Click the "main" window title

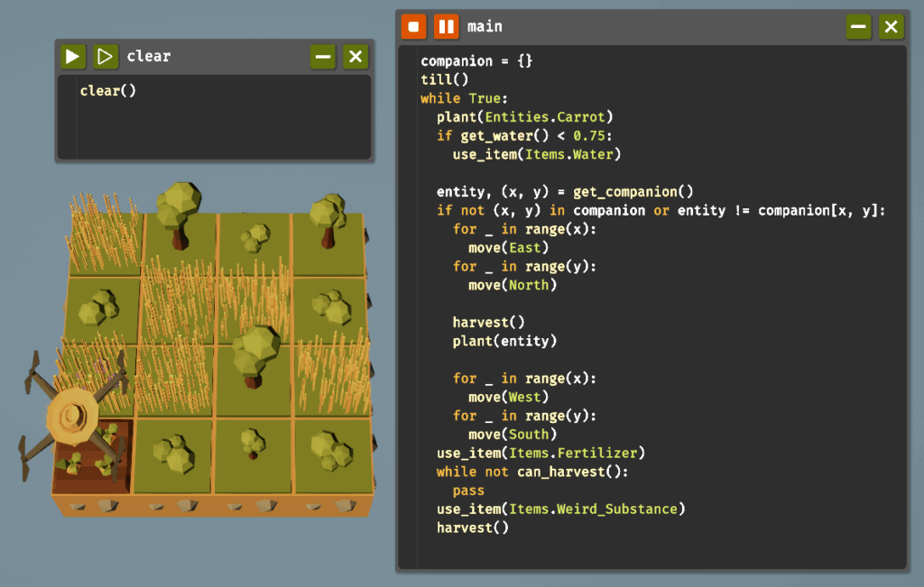(485, 26)
